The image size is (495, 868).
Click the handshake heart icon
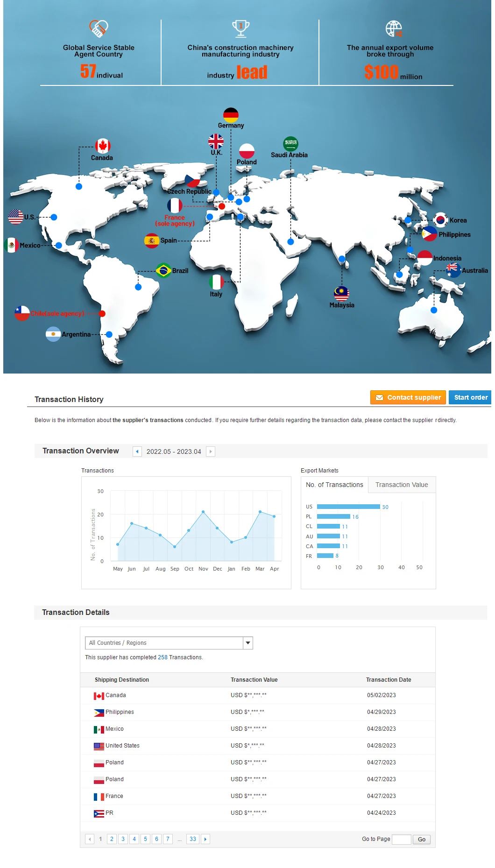[x=99, y=29]
